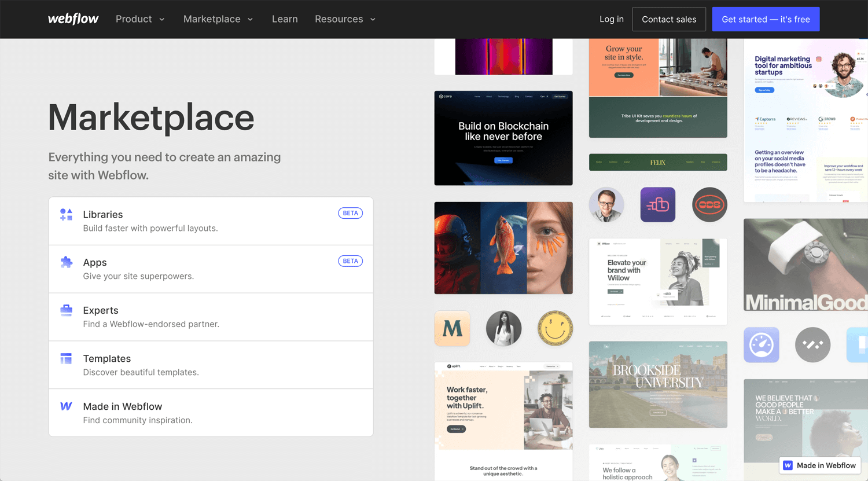Open the Brookside University thumbnail
This screenshot has height=481, width=868.
(x=658, y=384)
